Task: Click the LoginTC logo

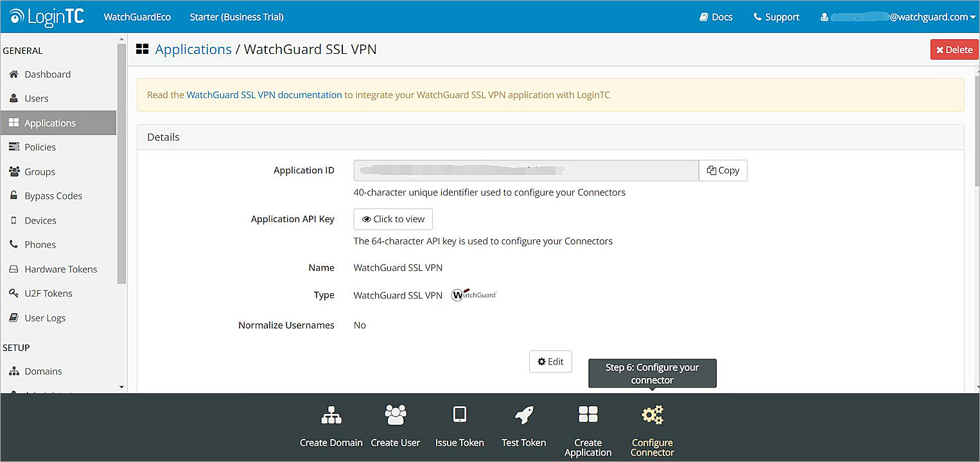Action: (46, 17)
